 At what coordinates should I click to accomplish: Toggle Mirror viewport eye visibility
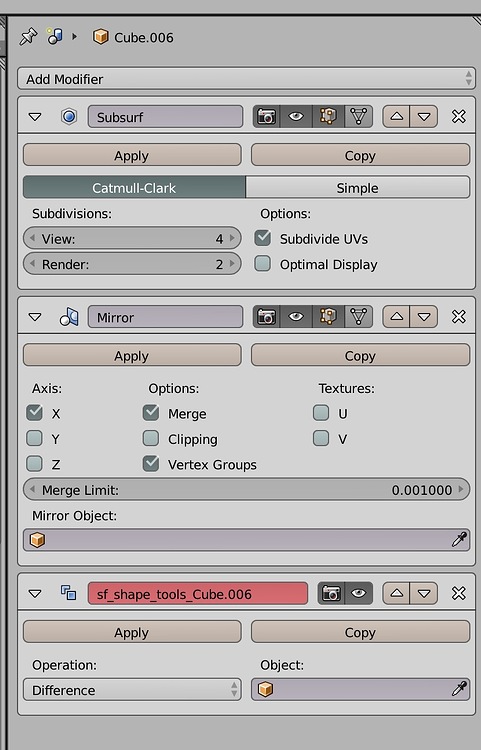pos(296,317)
